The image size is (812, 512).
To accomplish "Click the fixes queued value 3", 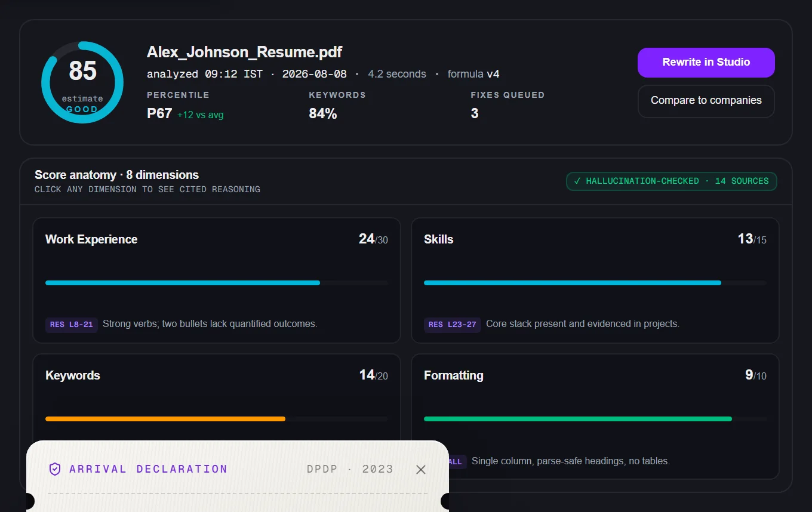I will (475, 113).
